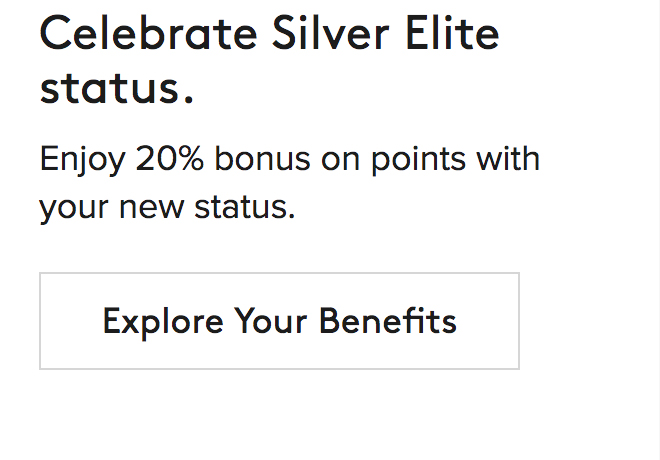
Task: Click the Explore Your Benefits button
Action: [x=279, y=321]
